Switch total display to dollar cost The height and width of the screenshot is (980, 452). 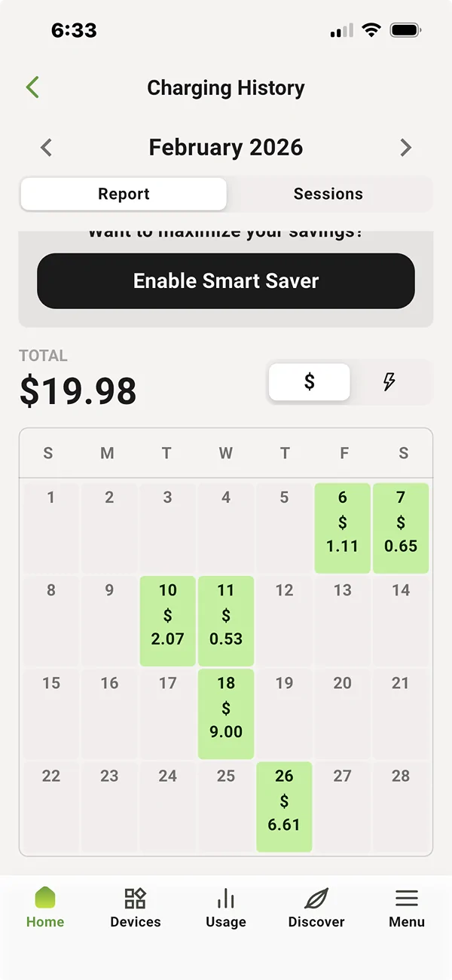click(310, 382)
